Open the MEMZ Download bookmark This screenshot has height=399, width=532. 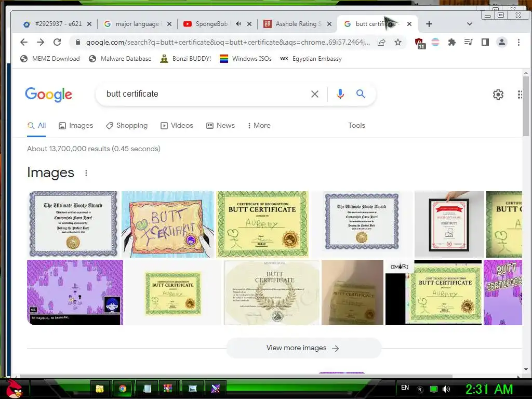[50, 59]
